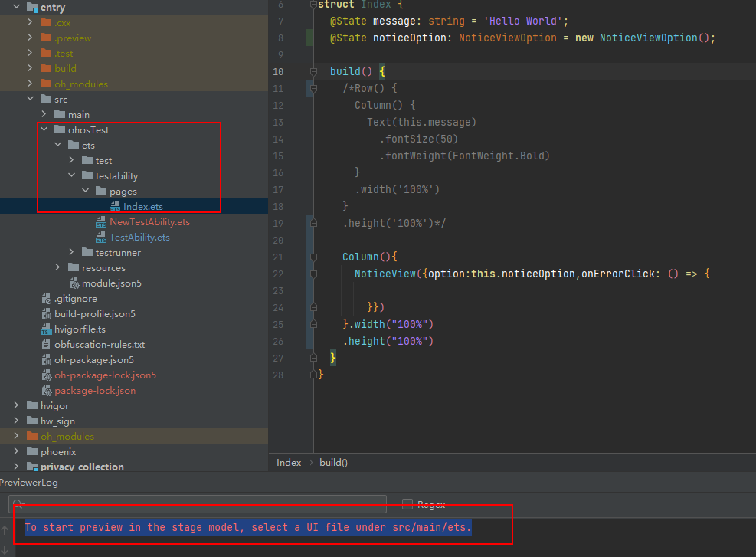Click the resources folder icon
The image size is (756, 557).
(74, 267)
